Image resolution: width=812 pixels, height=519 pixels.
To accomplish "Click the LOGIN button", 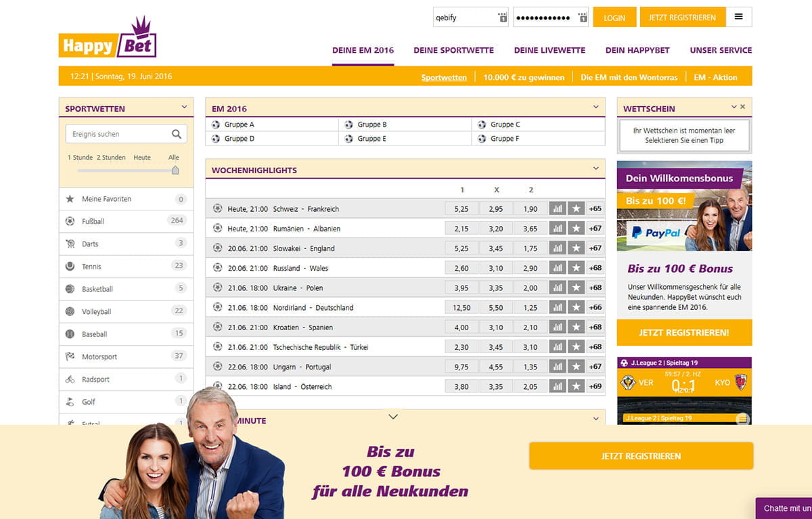I will [x=614, y=18].
